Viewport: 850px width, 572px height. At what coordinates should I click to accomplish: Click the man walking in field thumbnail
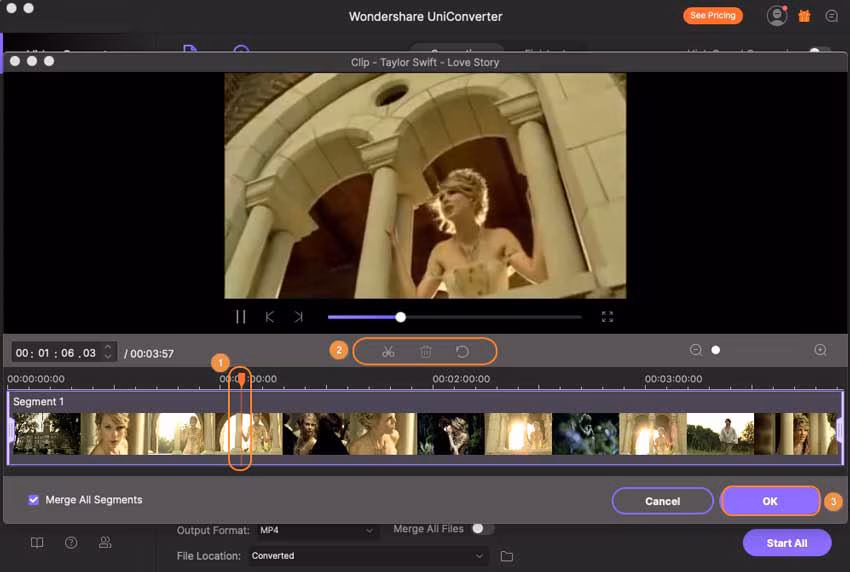click(720, 434)
